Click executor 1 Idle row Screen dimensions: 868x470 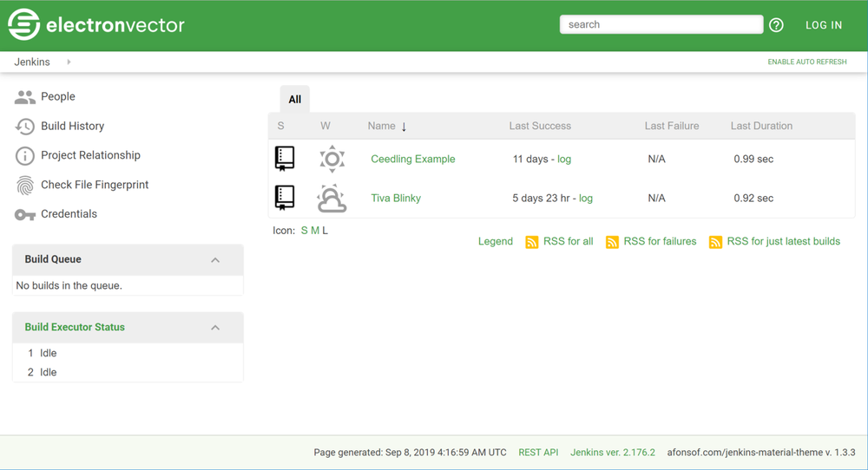click(128, 353)
